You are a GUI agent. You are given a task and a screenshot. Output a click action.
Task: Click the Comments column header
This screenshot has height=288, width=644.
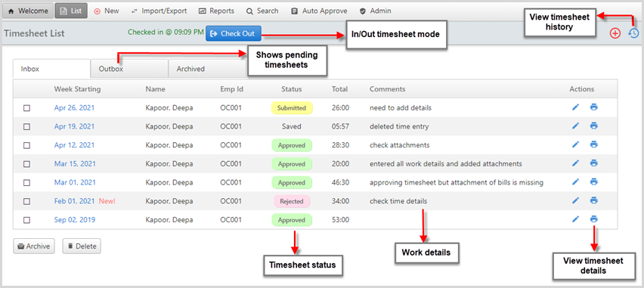tap(387, 89)
